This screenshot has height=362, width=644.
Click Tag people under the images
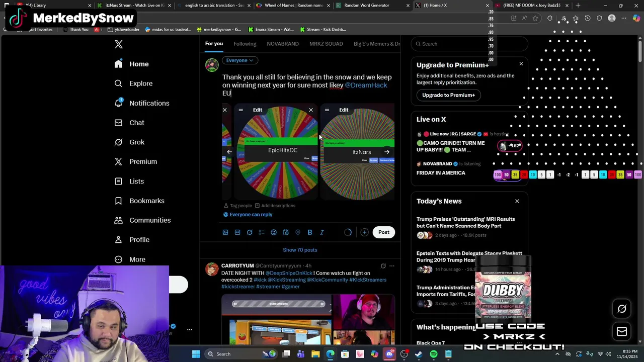click(237, 206)
